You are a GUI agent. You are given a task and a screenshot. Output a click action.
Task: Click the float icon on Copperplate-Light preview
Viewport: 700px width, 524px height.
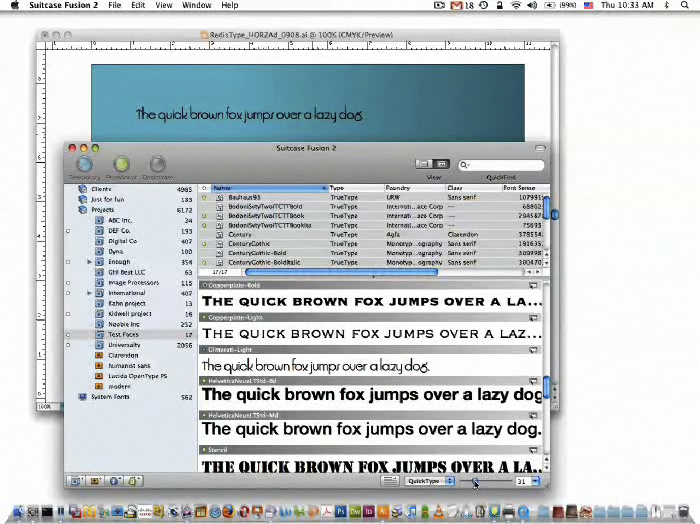(533, 318)
